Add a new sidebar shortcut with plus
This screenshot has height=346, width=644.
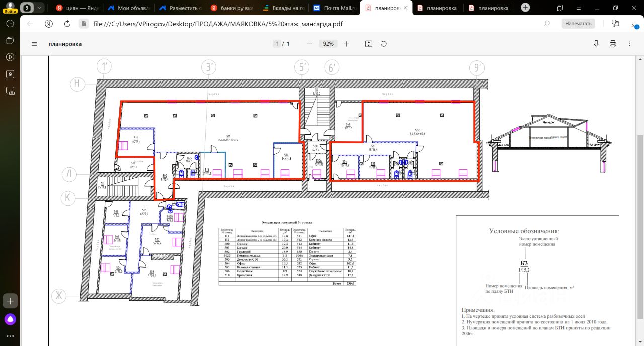(x=10, y=301)
